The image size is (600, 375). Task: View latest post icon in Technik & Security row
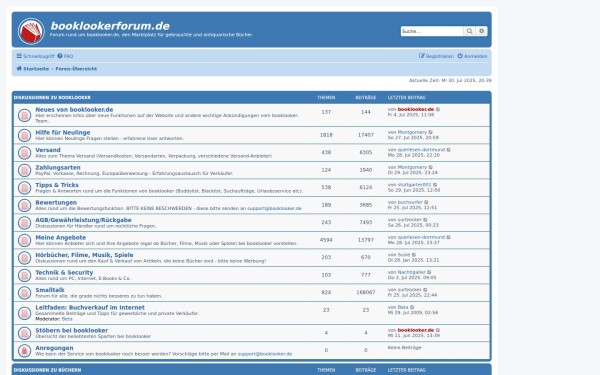pos(429,272)
